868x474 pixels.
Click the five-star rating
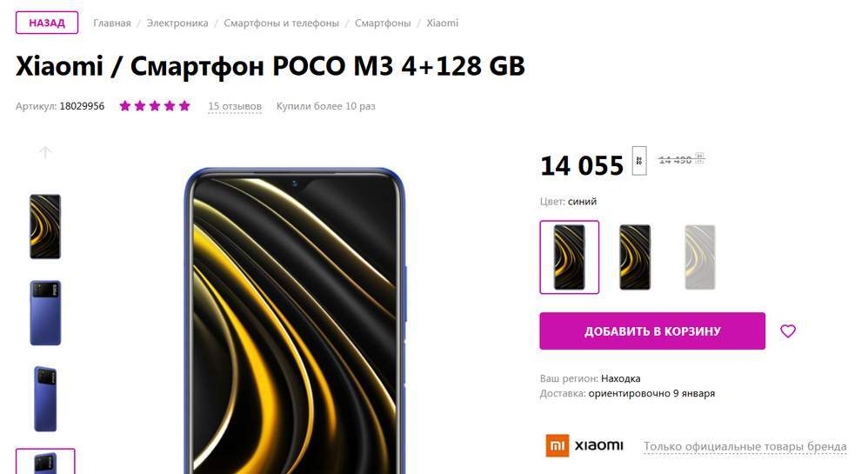[155, 106]
